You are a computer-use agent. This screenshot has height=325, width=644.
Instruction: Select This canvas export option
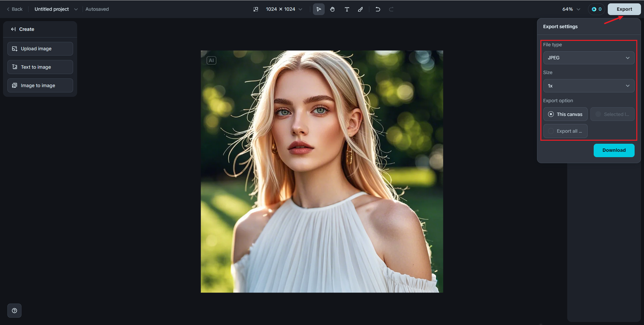565,114
